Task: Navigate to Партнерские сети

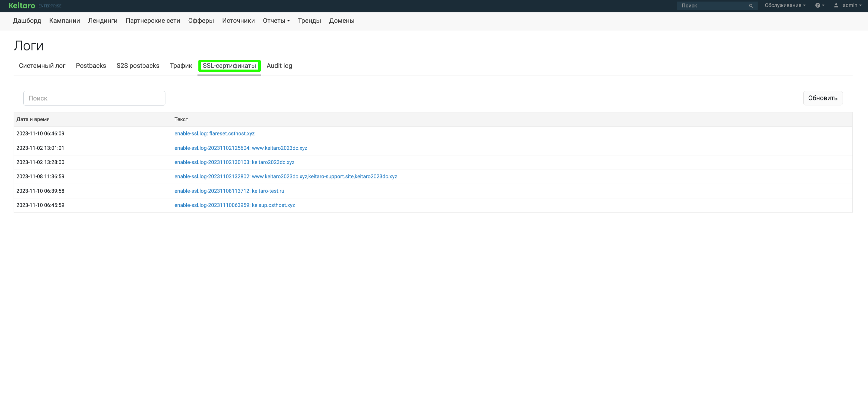Action: (153, 21)
